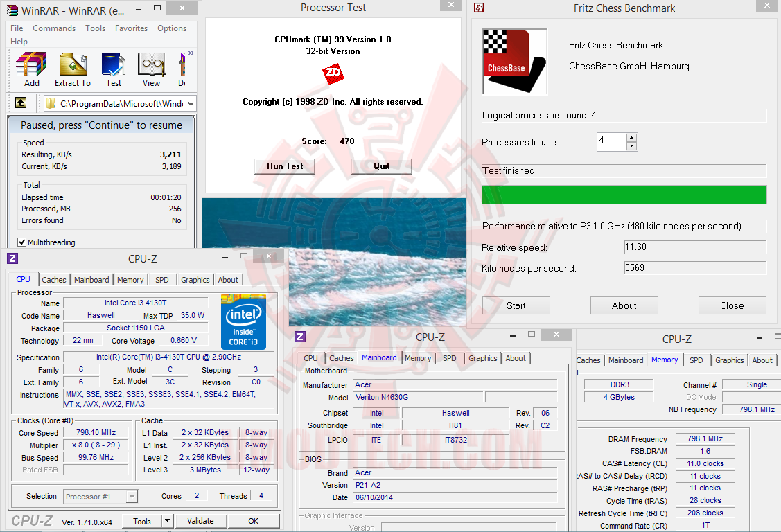Click the Intel Core i3 inside logo
The width and height of the screenshot is (781, 532).
tap(243, 321)
